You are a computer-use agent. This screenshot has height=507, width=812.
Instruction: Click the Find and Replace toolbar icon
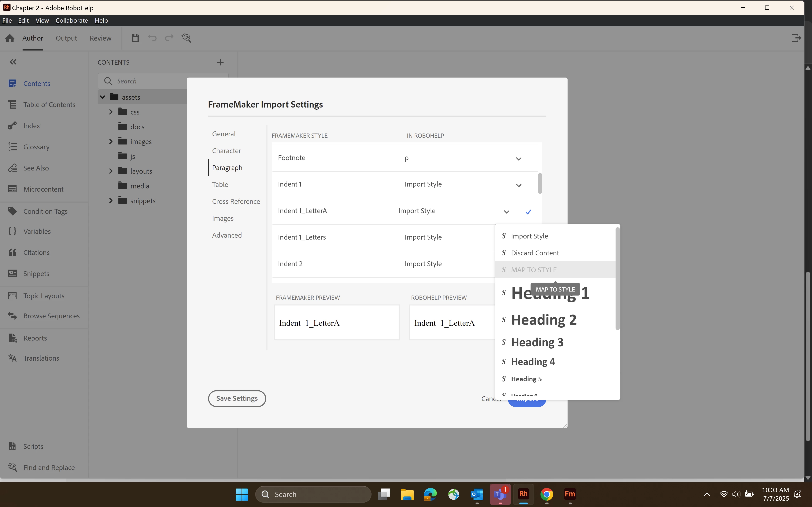(186, 38)
